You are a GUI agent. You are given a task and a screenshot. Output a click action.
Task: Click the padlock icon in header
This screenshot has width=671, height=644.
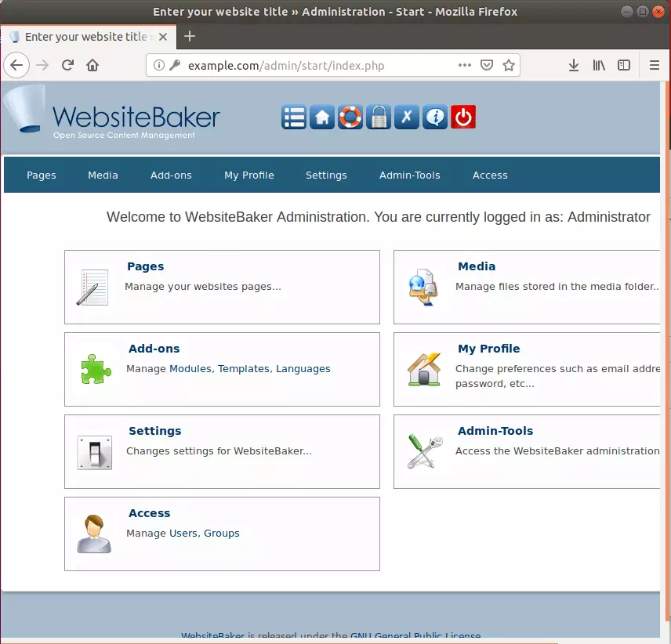(379, 118)
